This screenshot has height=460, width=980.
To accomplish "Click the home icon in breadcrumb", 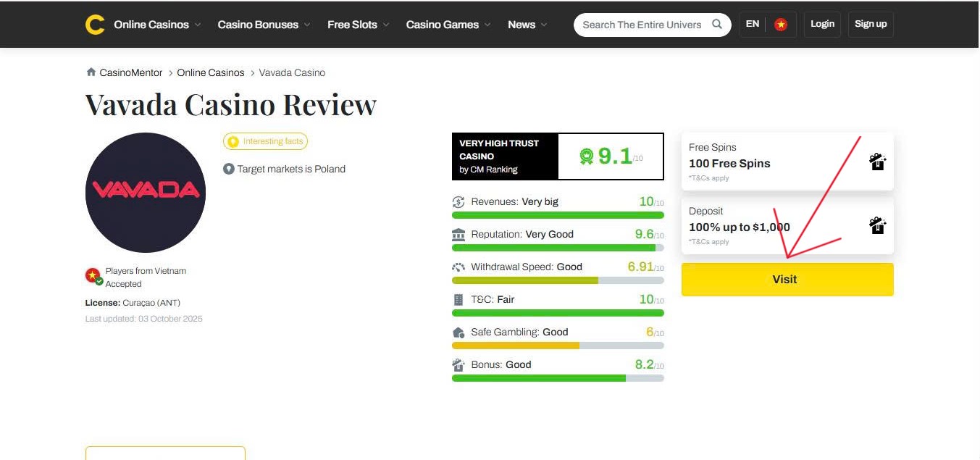I will 91,72.
